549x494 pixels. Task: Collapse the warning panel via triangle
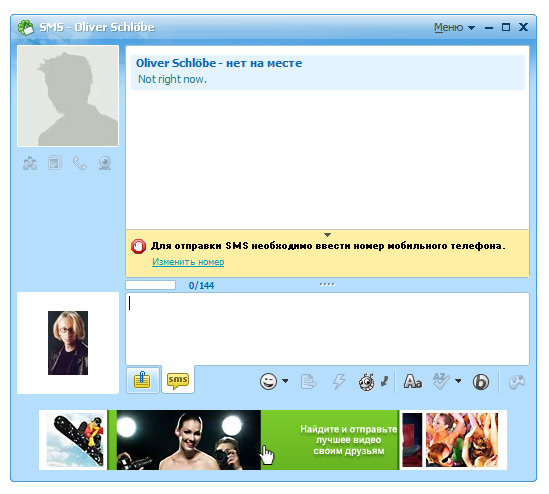click(327, 235)
